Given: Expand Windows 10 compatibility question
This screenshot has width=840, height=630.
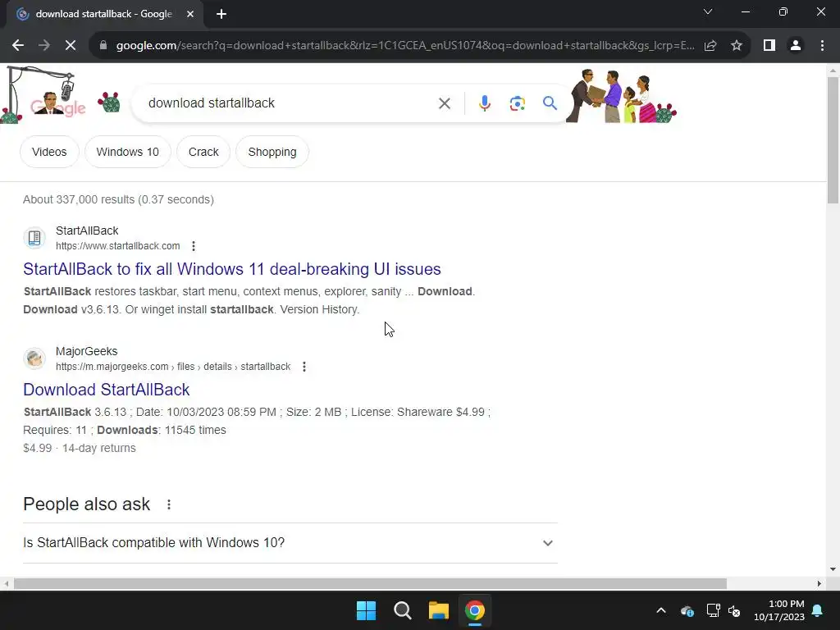Looking at the screenshot, I should [290, 543].
